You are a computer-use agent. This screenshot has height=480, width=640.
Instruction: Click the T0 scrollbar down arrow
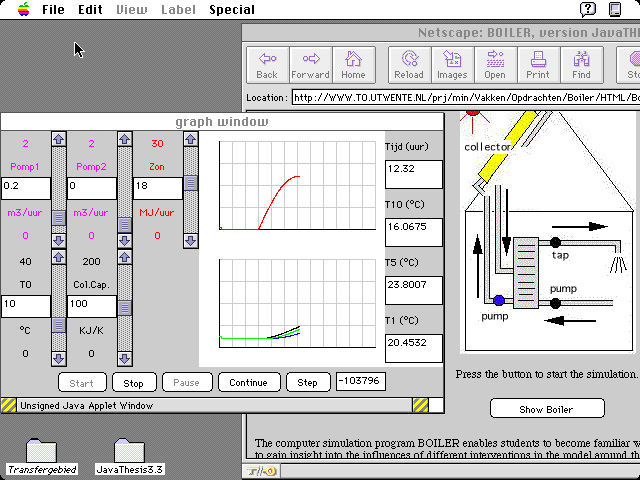click(x=59, y=358)
